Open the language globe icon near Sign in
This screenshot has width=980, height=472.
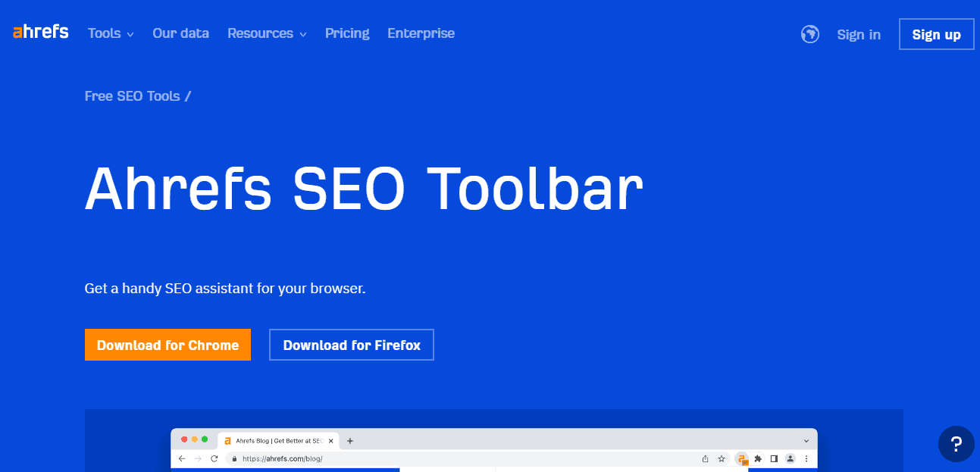[809, 34]
